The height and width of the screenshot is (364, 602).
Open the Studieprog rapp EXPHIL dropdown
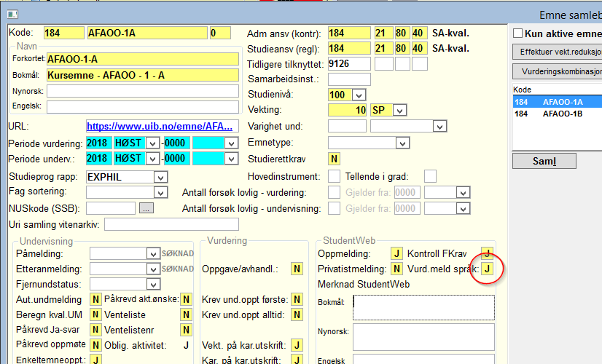[x=160, y=176]
